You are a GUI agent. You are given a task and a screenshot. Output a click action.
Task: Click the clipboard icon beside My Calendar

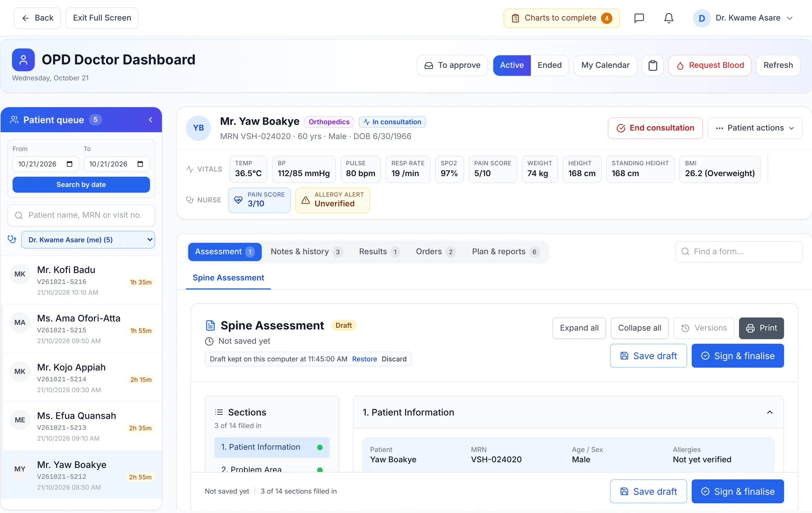(653, 65)
